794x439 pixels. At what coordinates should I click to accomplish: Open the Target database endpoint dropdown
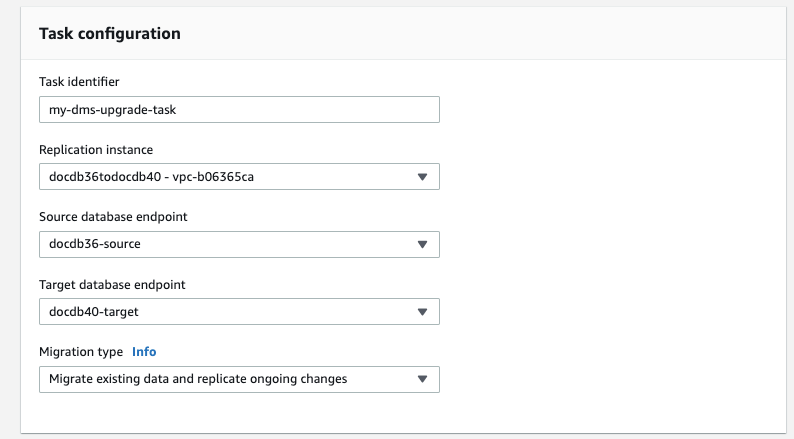point(239,312)
